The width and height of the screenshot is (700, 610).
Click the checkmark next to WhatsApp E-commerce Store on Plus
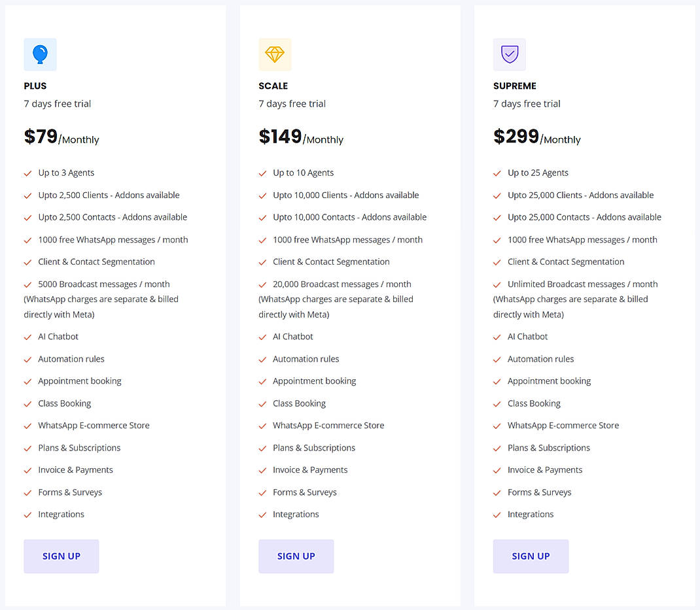27,425
